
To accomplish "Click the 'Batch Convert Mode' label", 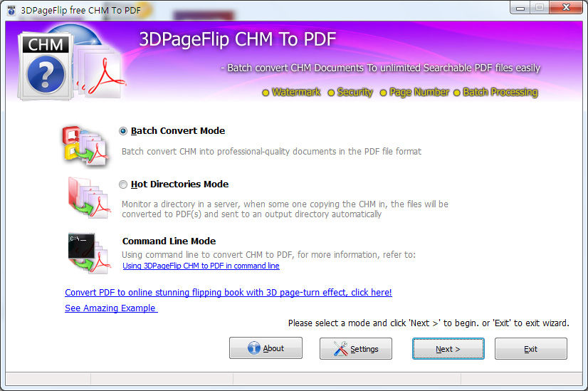I will coord(178,131).
